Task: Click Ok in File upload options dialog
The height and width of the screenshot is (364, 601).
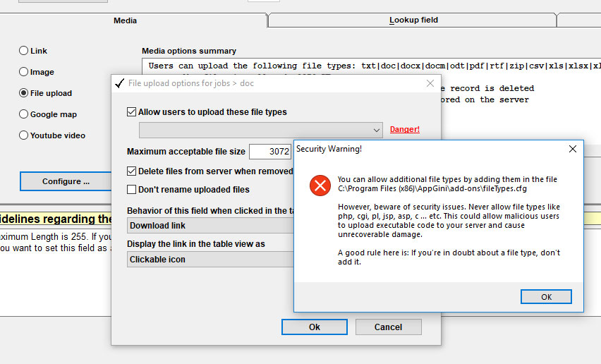Action: 315,327
